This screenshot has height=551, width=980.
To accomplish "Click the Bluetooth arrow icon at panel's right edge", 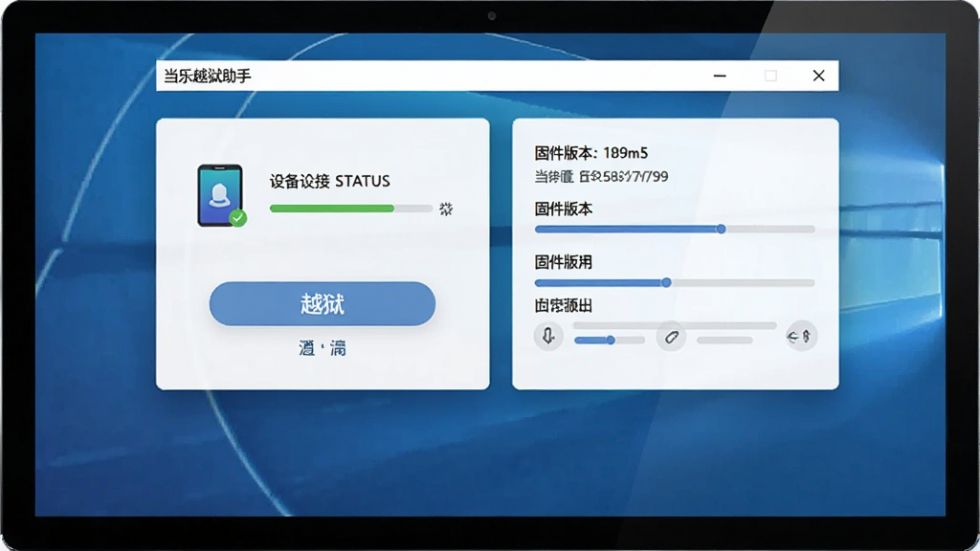I will click(x=801, y=336).
